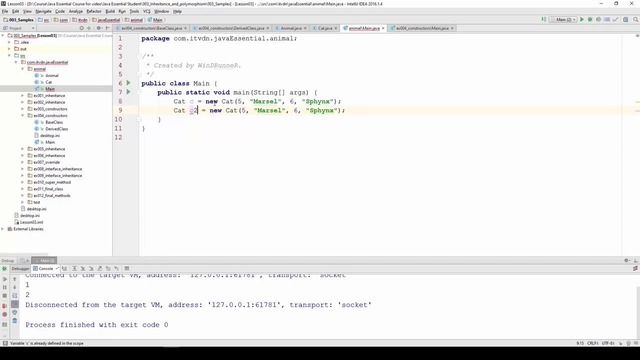Expand the ex012_final_methods package

click(x=22, y=196)
